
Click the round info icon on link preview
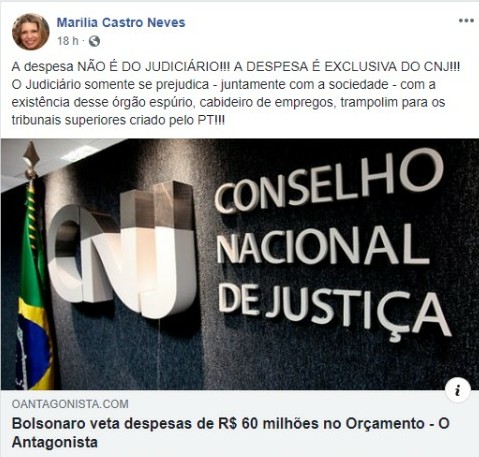pos(458,390)
